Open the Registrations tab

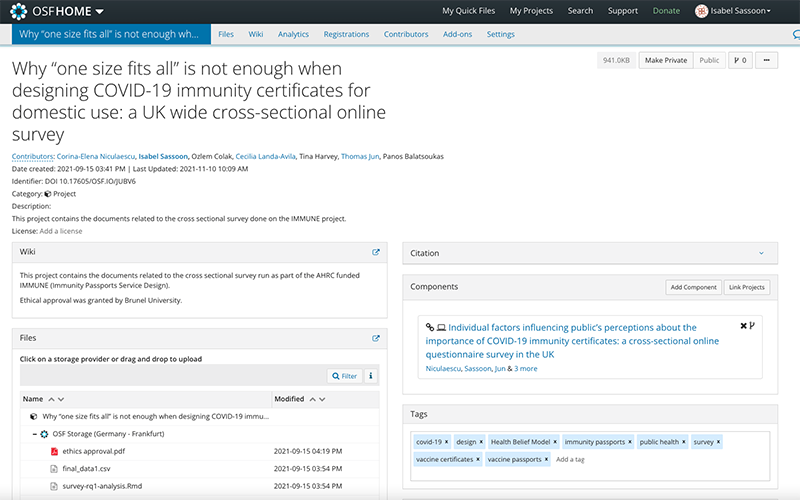click(346, 34)
